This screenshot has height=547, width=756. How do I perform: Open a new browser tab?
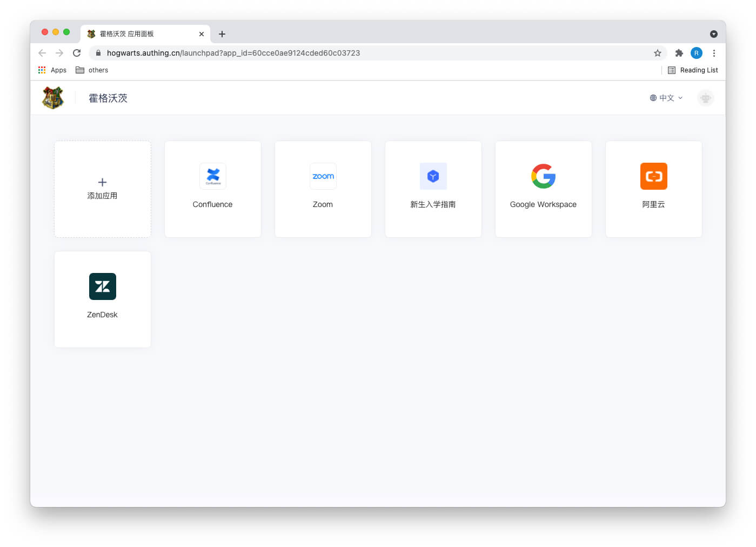pos(222,34)
